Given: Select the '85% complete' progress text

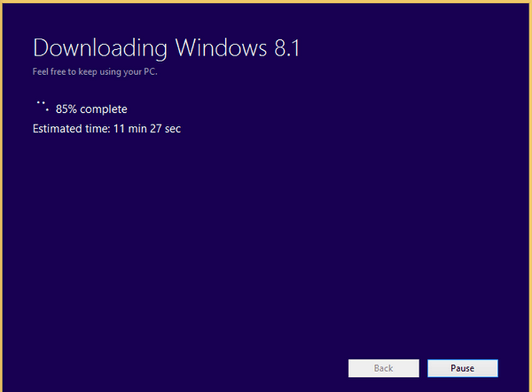Looking at the screenshot, I should tap(91, 109).
